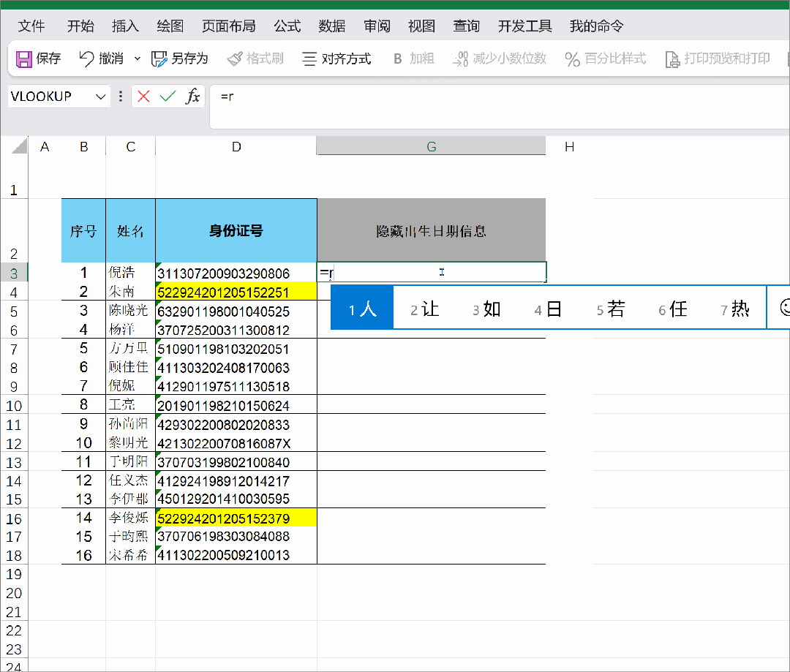Viewport: 790px width, 672px height.
Task: Confirm the formula with green checkmark
Action: pyautogui.click(x=168, y=96)
